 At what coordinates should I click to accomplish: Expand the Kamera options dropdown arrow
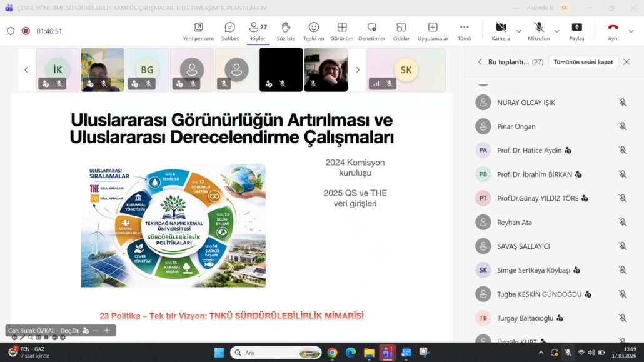click(519, 31)
